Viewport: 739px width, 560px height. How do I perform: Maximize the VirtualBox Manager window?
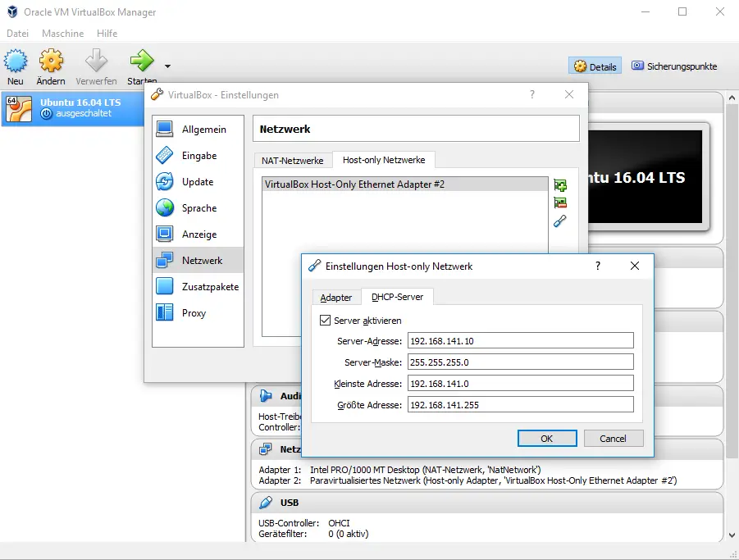(682, 11)
